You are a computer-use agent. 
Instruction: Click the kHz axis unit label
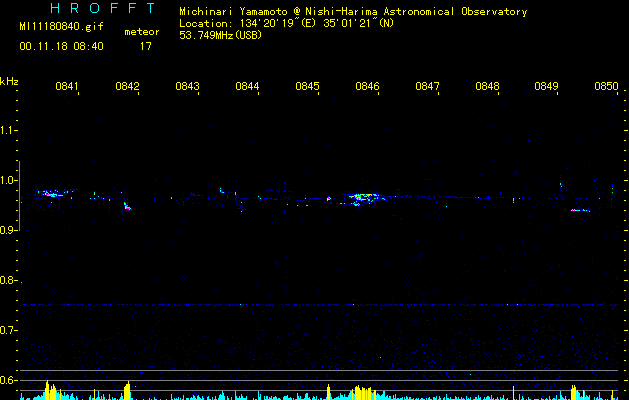click(x=9, y=81)
